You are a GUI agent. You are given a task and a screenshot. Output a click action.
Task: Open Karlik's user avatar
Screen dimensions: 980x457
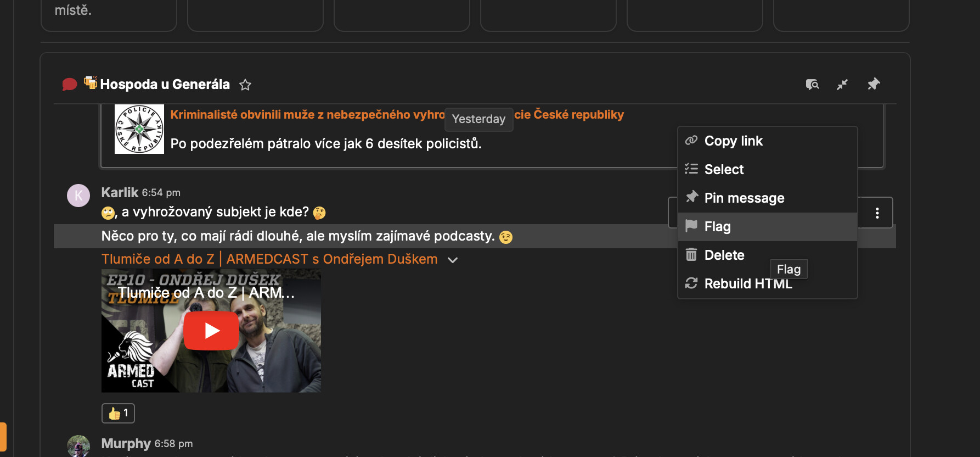pyautogui.click(x=78, y=196)
